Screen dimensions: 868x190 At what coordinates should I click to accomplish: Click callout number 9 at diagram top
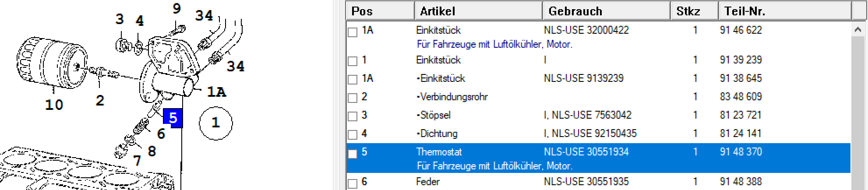click(177, 8)
